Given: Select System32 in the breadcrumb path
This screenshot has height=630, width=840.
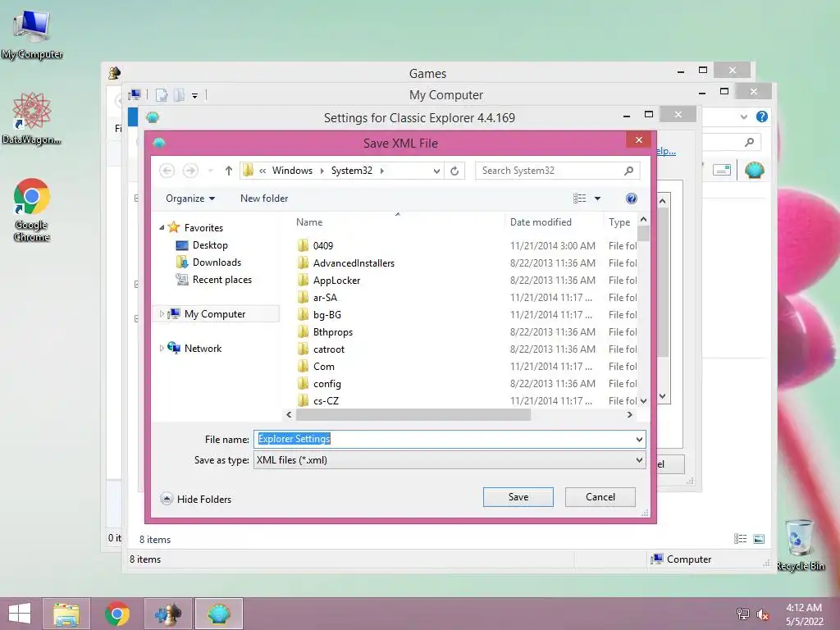Looking at the screenshot, I should (x=351, y=171).
